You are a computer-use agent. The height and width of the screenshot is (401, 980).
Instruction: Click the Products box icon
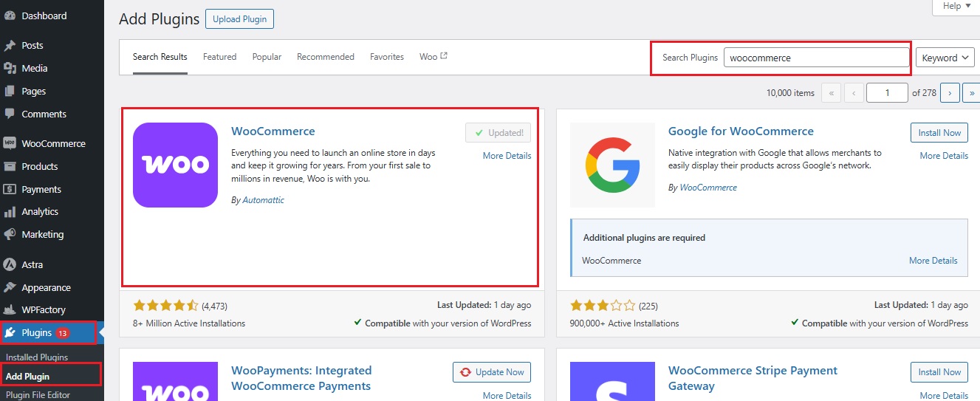[10, 166]
